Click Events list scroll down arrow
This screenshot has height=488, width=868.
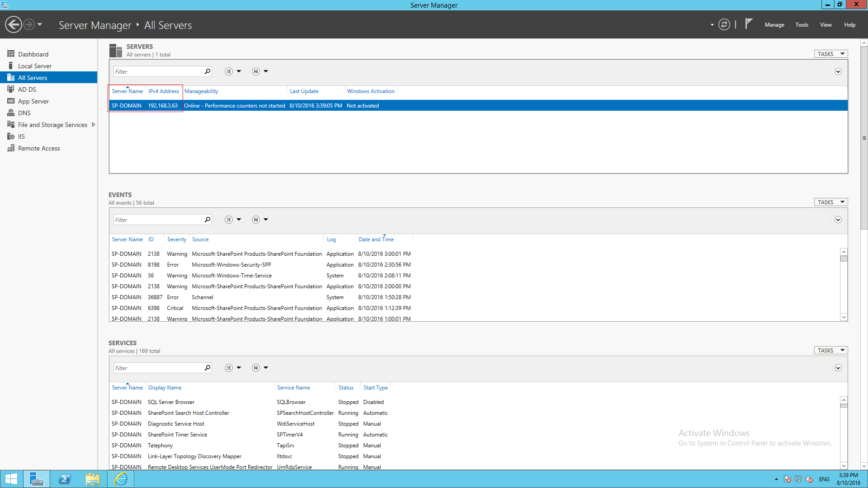pyautogui.click(x=844, y=317)
